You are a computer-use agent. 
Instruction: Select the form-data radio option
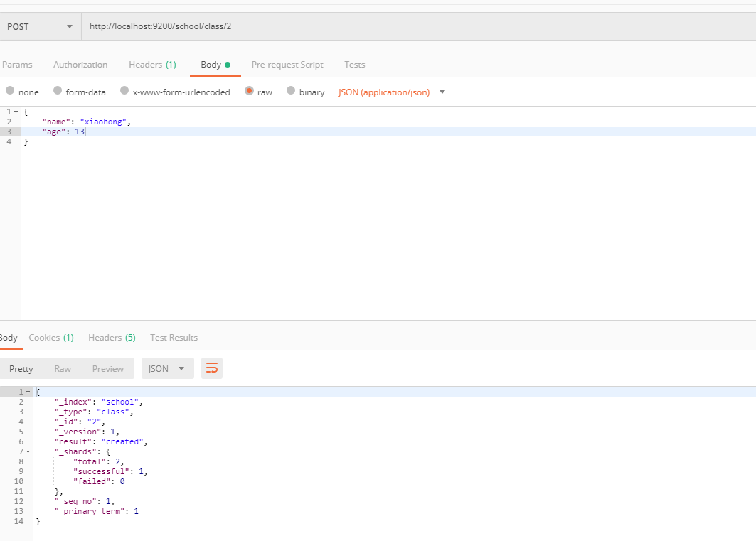point(58,90)
